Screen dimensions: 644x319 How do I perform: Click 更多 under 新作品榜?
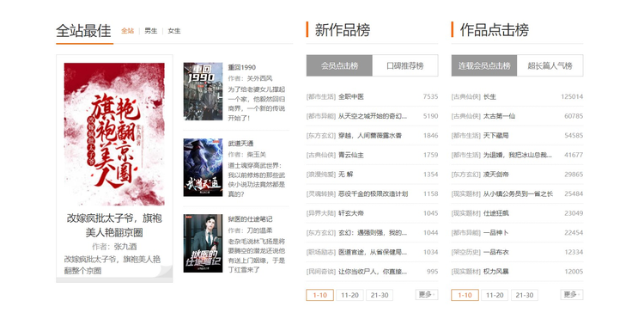click(x=426, y=294)
